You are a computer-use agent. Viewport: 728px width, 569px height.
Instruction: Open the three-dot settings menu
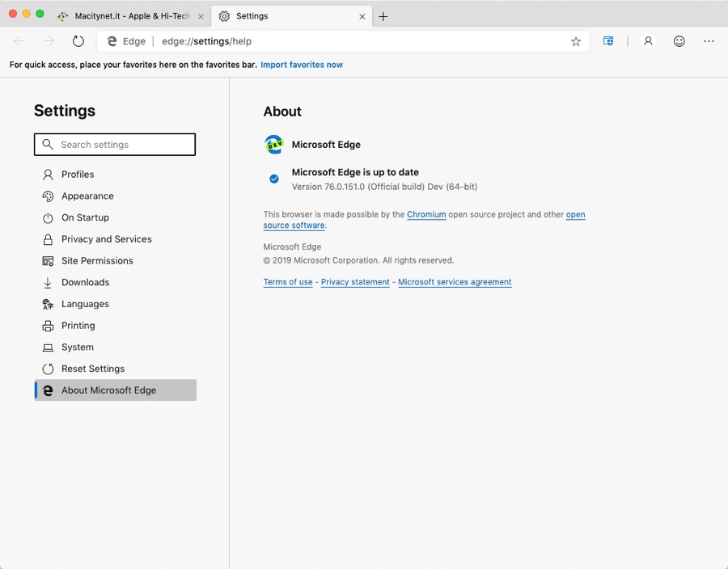pyautogui.click(x=709, y=41)
